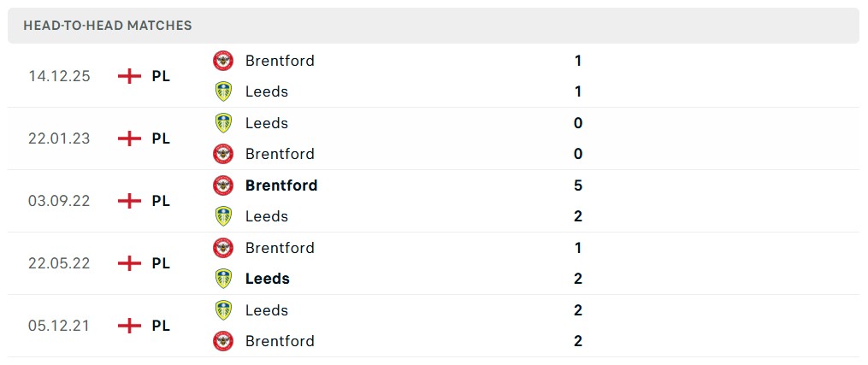The height and width of the screenshot is (365, 868).
Task: Open bold Brentford name in 03.09.22 match
Action: [281, 185]
